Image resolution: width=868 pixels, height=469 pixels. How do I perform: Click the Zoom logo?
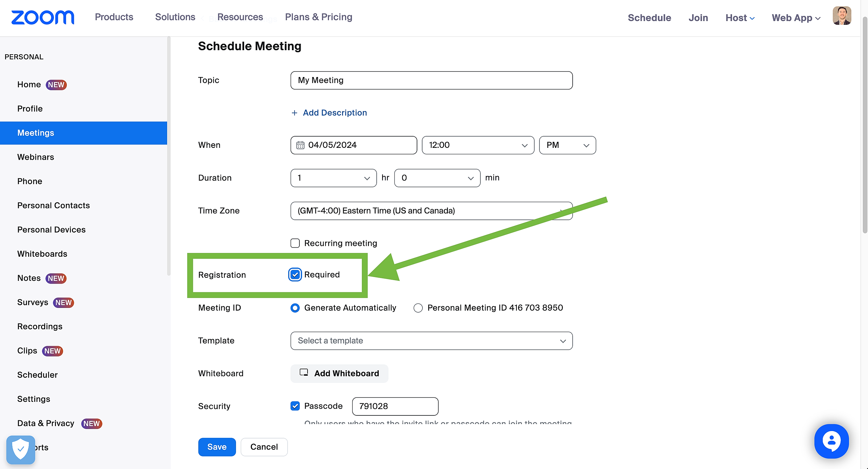click(x=43, y=17)
